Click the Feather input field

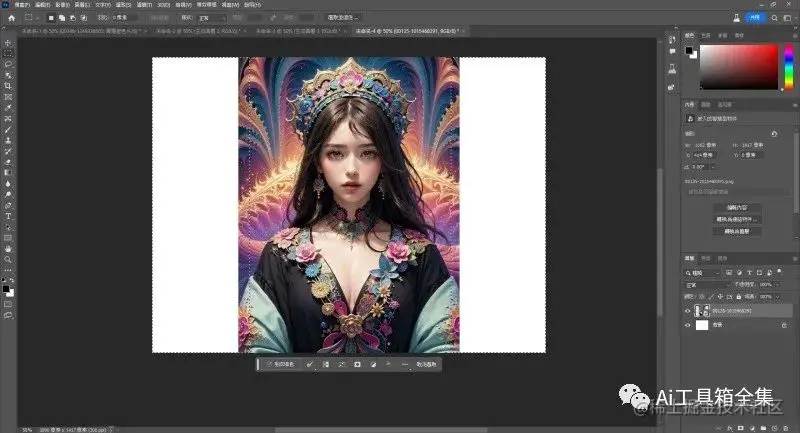pos(122,18)
